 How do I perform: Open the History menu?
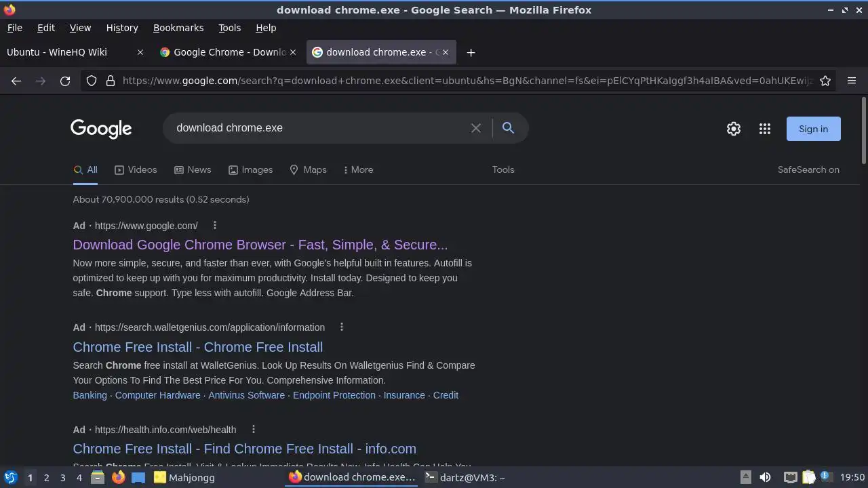pos(122,28)
